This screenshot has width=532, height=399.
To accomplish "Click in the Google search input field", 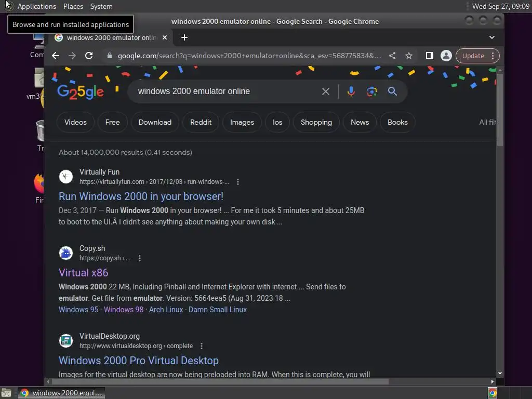I will (x=224, y=91).
